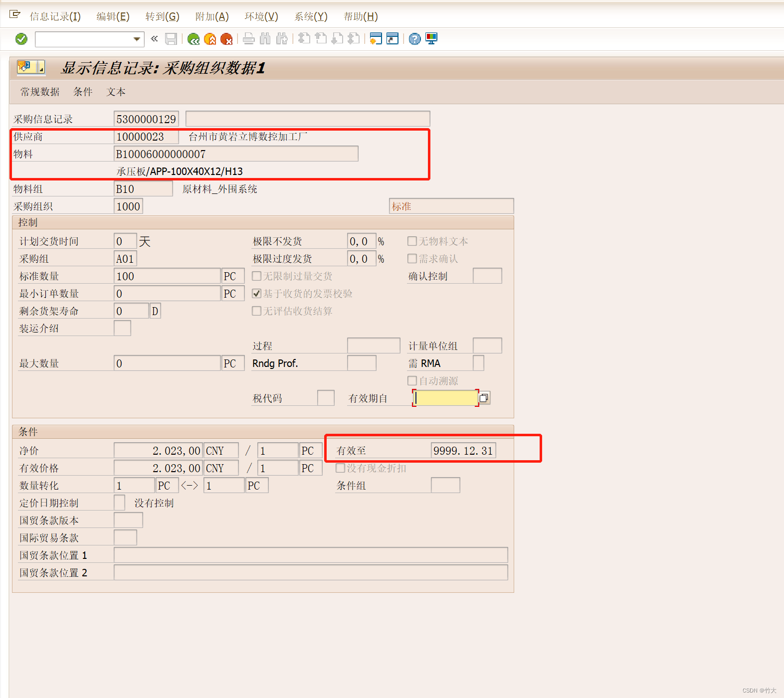Toggle the 基于收货的发票校验 checkbox
This screenshot has width=784, height=698.
click(256, 294)
